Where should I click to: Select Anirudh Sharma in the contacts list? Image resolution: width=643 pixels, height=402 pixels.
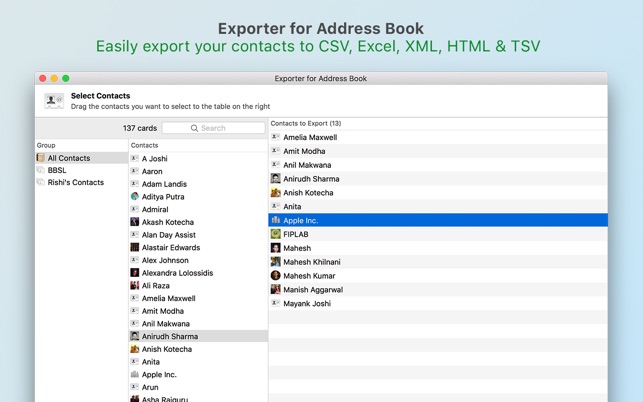(170, 337)
